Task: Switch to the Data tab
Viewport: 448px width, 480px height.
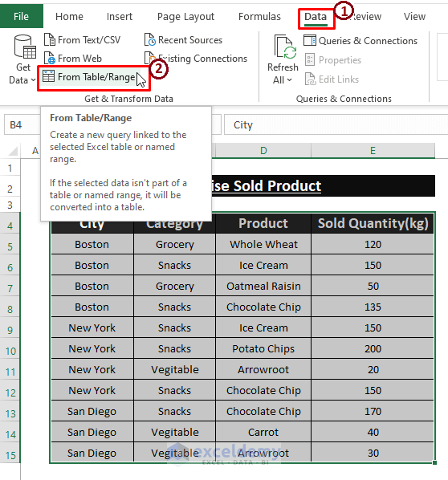Action: 316,16
